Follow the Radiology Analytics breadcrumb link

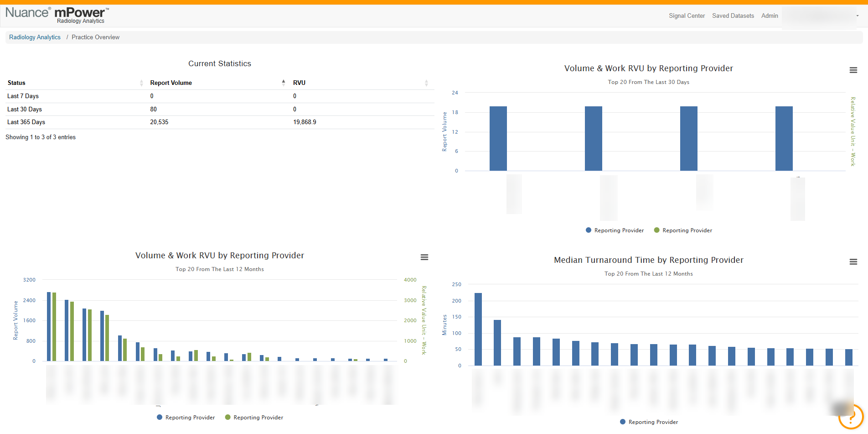point(35,37)
